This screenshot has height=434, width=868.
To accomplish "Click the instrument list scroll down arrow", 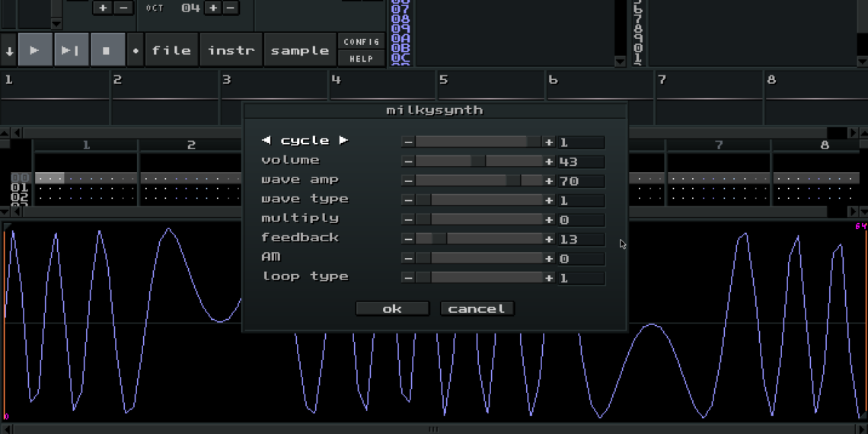I will pyautogui.click(x=620, y=62).
